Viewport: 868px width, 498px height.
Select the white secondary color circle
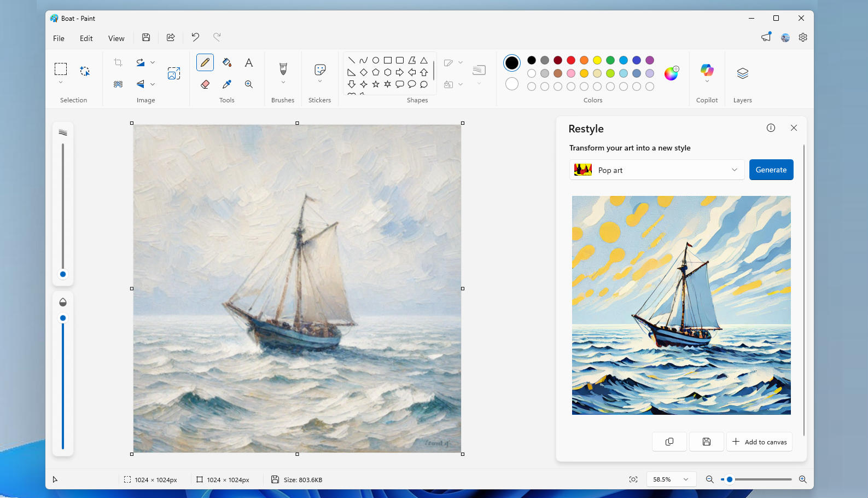(x=512, y=84)
